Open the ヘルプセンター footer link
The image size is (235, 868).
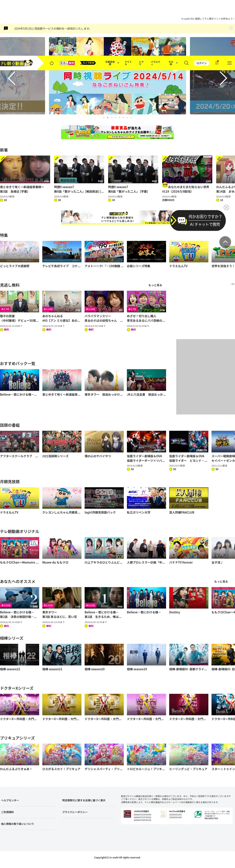coord(10,800)
